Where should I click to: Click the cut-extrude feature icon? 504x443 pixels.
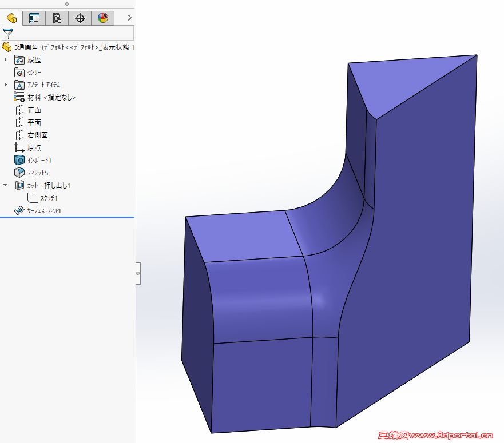tap(19, 185)
